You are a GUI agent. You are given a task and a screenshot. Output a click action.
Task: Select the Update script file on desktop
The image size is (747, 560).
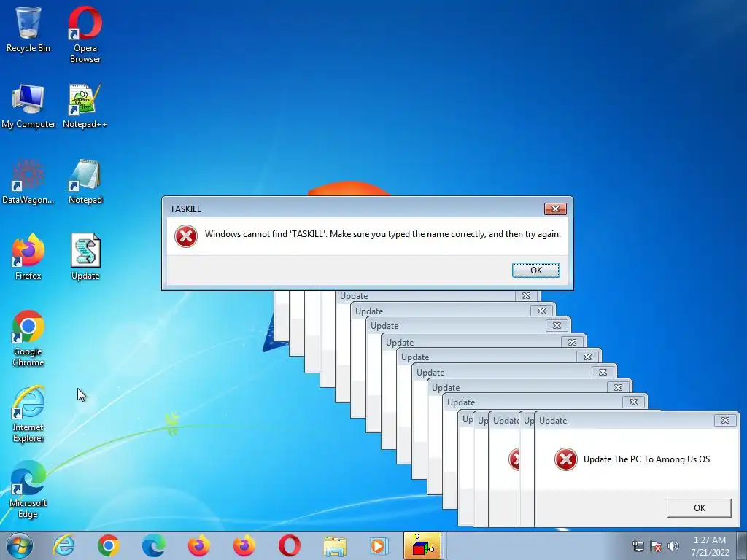pos(85,257)
